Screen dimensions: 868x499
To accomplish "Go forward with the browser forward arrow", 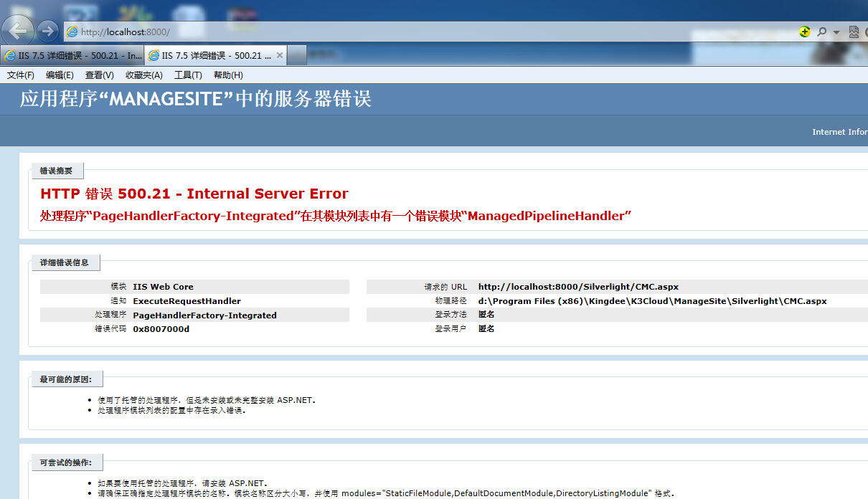I will click(x=47, y=31).
